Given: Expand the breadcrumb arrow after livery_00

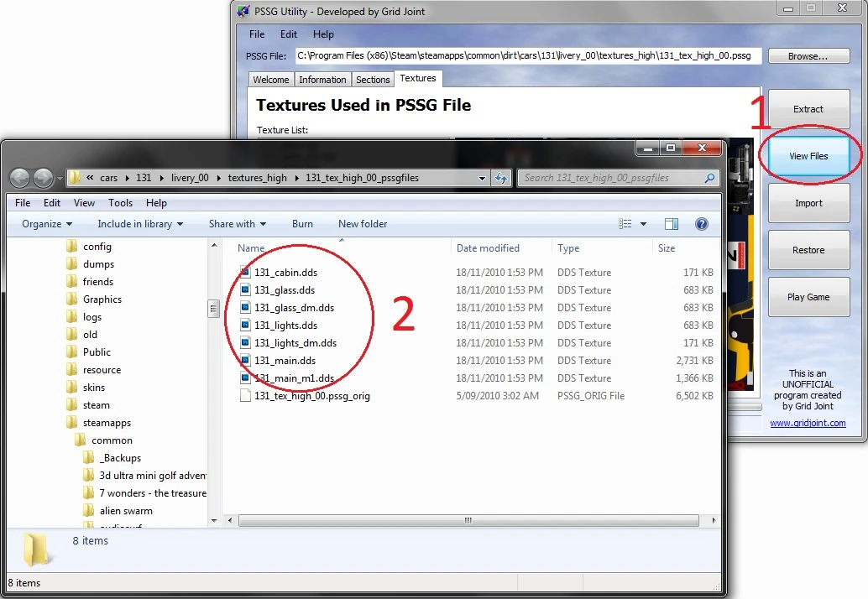Looking at the screenshot, I should 218,178.
